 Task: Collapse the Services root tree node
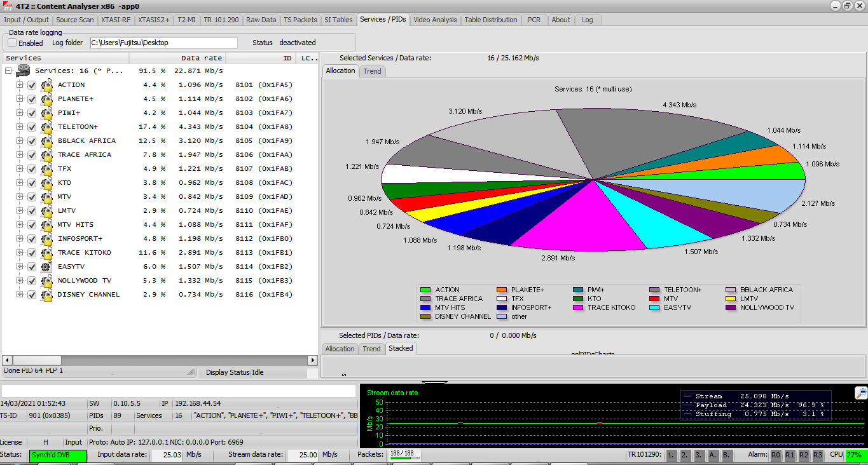pyautogui.click(x=8, y=71)
